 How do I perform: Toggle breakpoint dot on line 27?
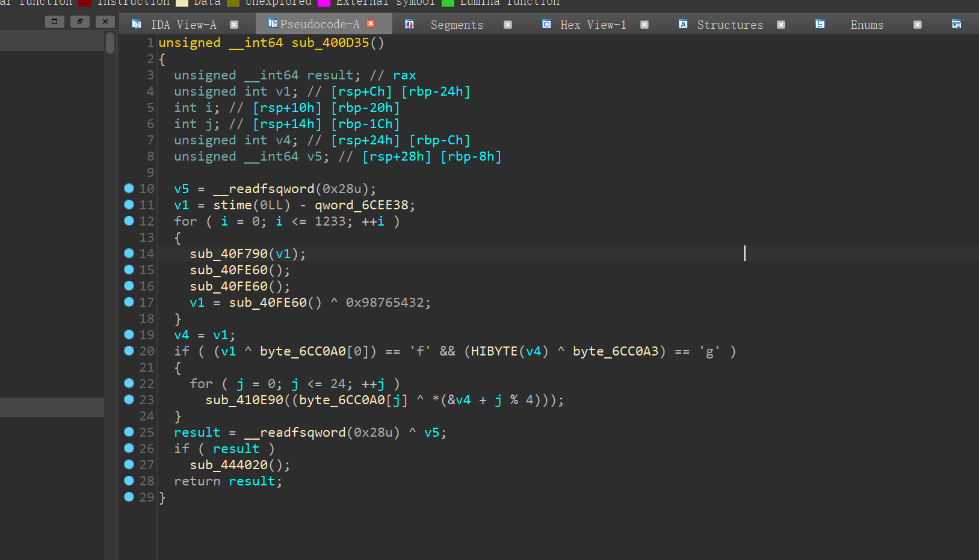pyautogui.click(x=129, y=464)
